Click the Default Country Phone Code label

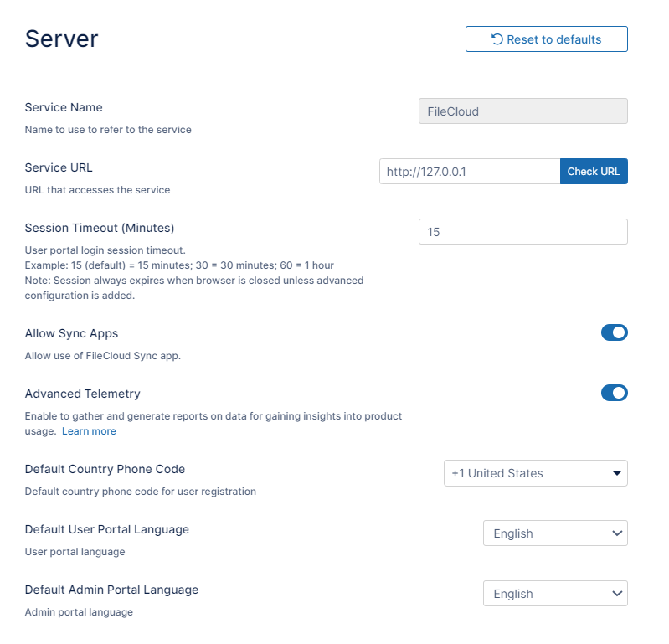pyautogui.click(x=105, y=469)
